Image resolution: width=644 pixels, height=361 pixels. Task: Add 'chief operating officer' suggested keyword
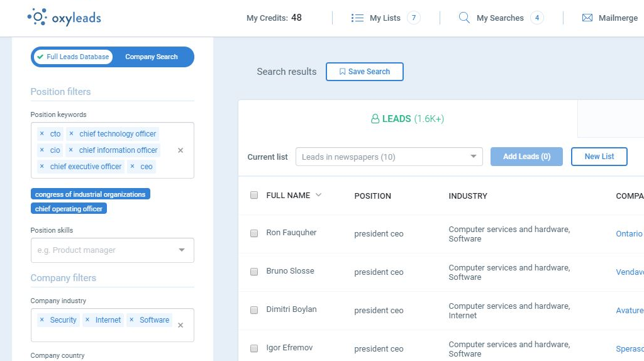pyautogui.click(x=69, y=209)
